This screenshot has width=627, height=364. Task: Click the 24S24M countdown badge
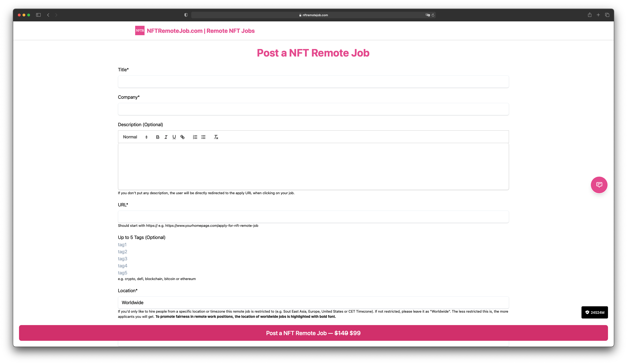click(x=594, y=312)
